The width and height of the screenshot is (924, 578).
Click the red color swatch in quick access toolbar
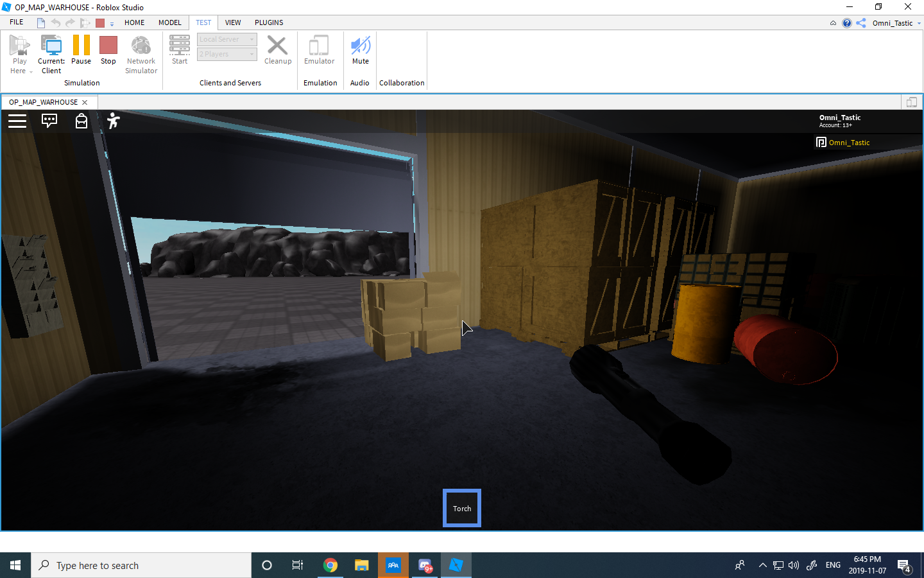pos(99,22)
